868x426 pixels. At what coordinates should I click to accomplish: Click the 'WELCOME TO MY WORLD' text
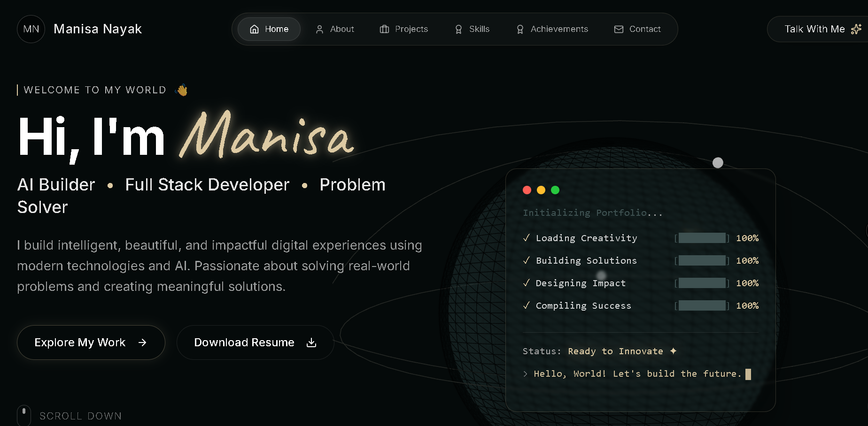pyautogui.click(x=95, y=90)
